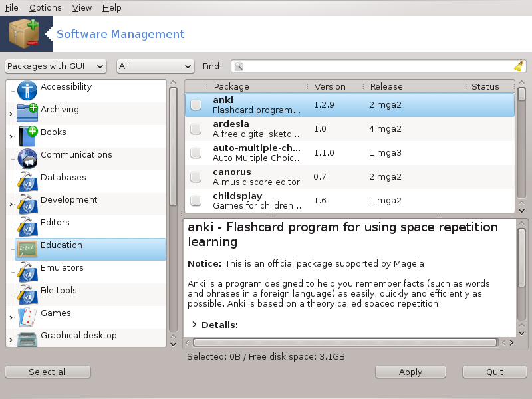This screenshot has height=399, width=532.
Task: Click the Selected / Free disk space status text
Action: pyautogui.click(x=266, y=357)
